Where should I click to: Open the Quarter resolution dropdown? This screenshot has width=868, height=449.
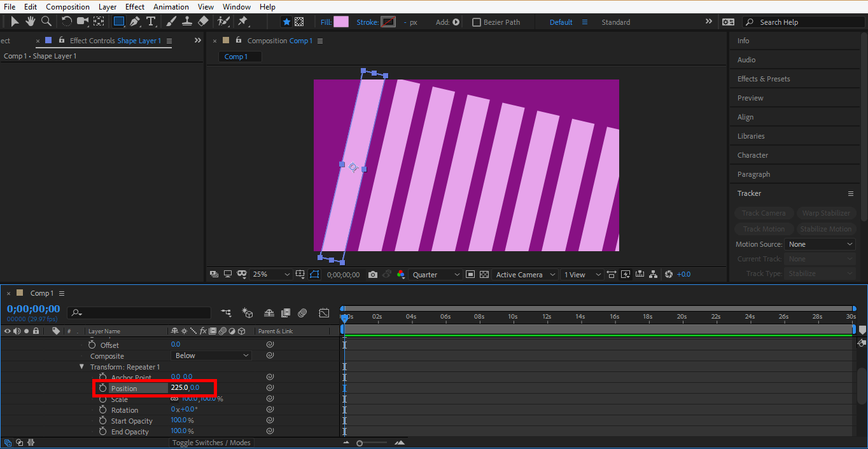pyautogui.click(x=436, y=275)
